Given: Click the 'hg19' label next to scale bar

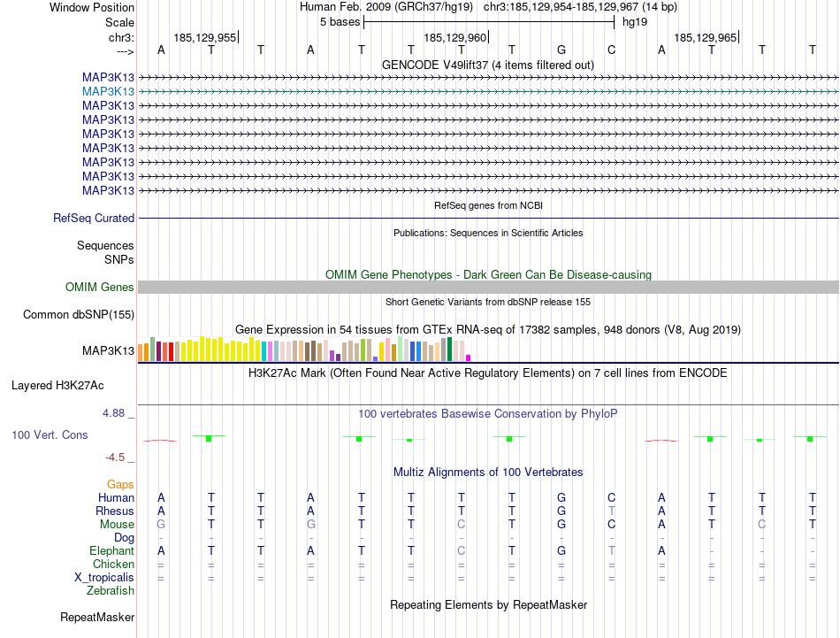Looking at the screenshot, I should click(635, 22).
